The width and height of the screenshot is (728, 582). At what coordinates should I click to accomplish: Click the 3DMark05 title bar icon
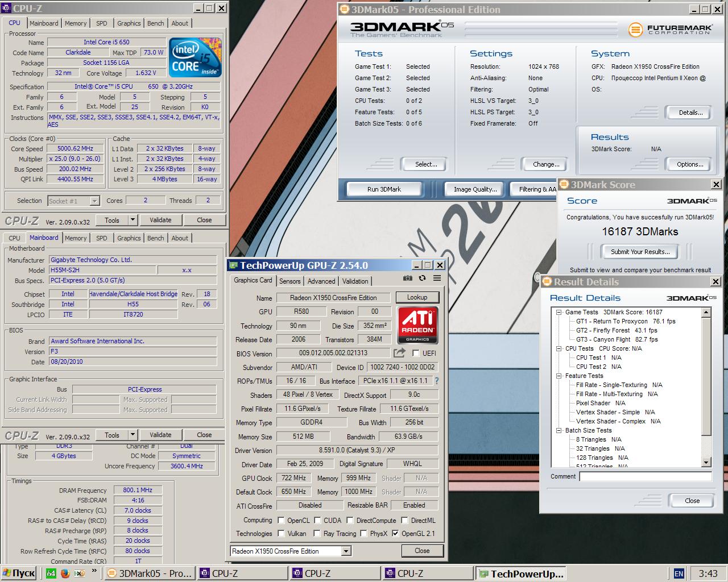tap(344, 10)
